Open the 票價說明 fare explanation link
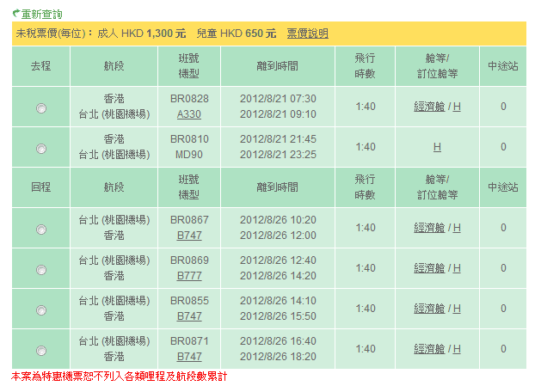The width and height of the screenshot is (541, 392). (x=307, y=34)
